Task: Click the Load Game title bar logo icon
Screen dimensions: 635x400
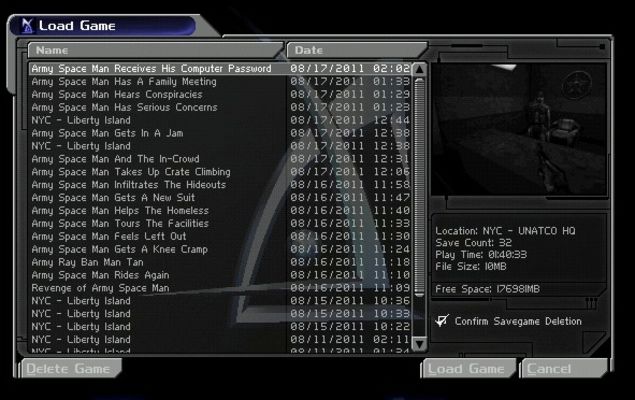Action: pos(28,26)
